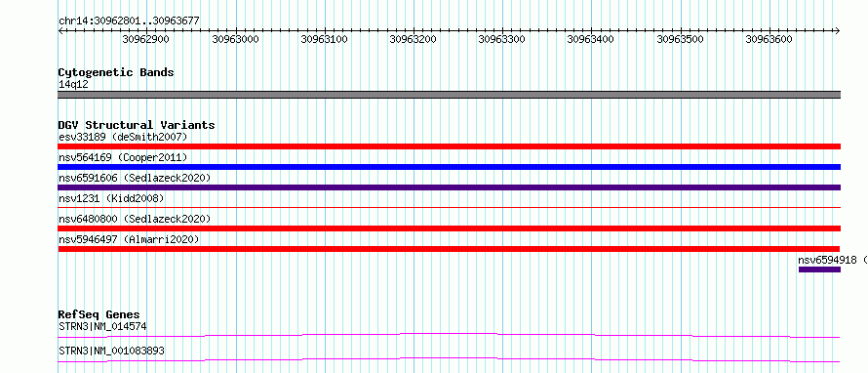Viewport: 868px width, 373px height.
Task: Click ruler position label 30963000
Action: (235, 40)
